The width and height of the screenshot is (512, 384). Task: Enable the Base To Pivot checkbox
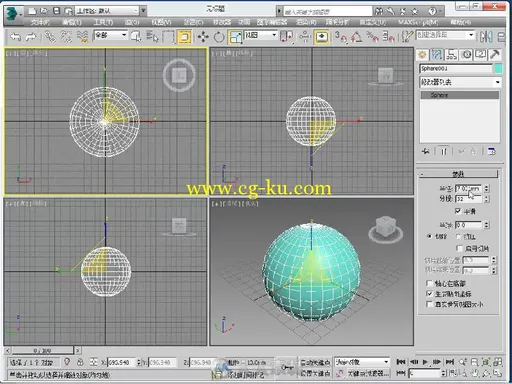pyautogui.click(x=429, y=284)
